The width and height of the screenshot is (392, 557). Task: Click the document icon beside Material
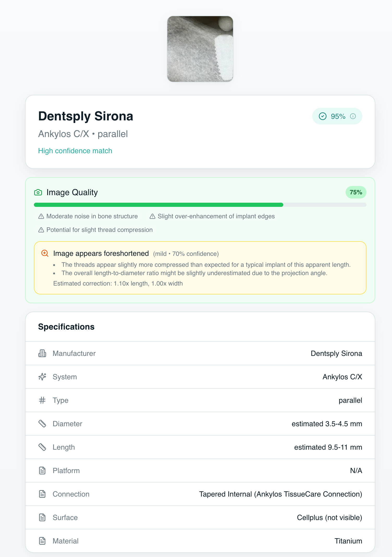point(42,541)
